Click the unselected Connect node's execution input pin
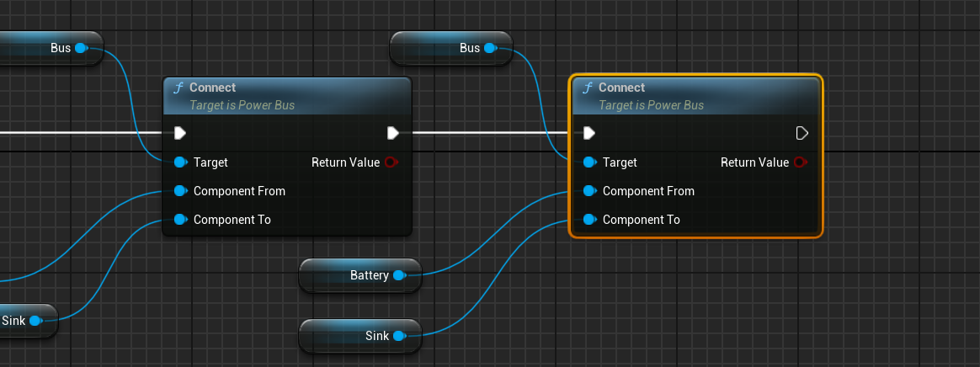980x367 pixels. tap(180, 133)
